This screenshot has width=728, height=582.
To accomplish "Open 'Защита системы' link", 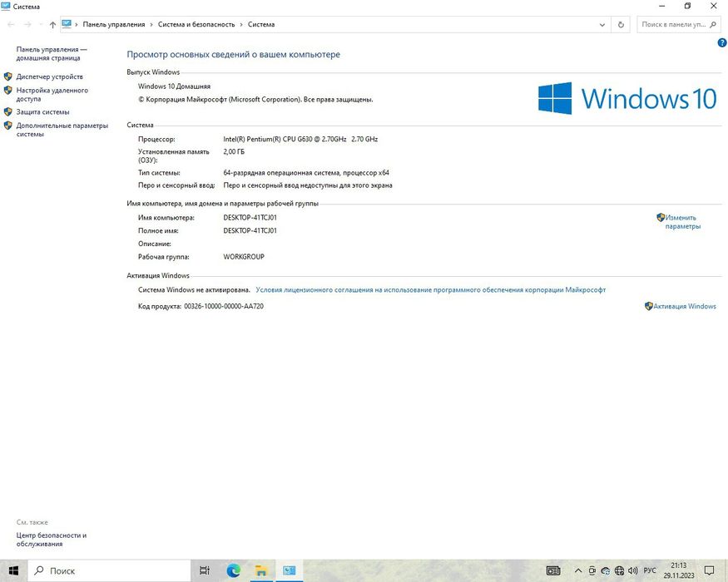I will tap(42, 112).
